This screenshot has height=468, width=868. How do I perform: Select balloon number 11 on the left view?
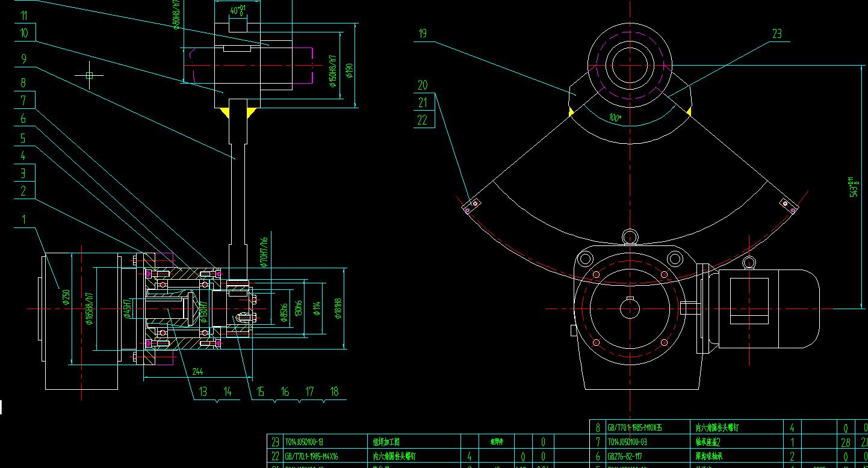(23, 16)
